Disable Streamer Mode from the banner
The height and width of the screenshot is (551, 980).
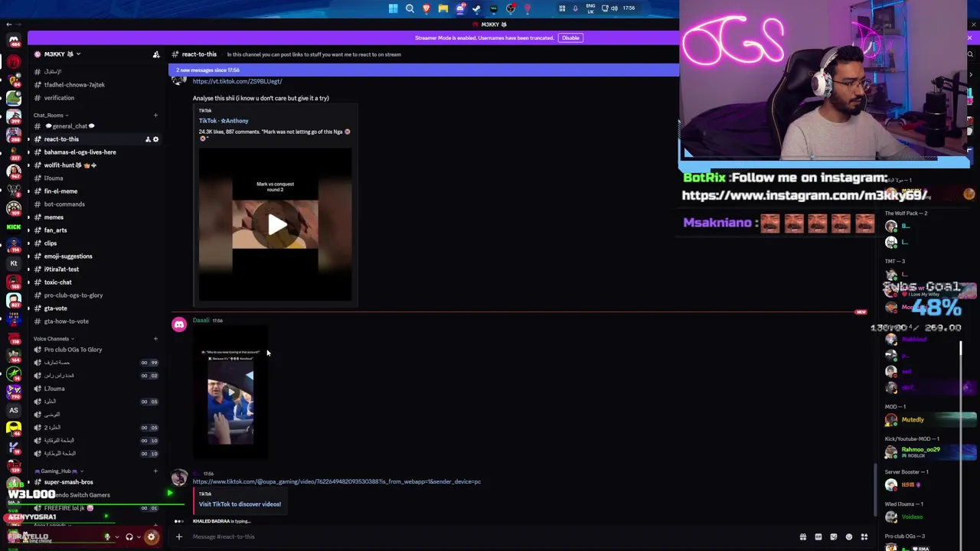pos(570,37)
